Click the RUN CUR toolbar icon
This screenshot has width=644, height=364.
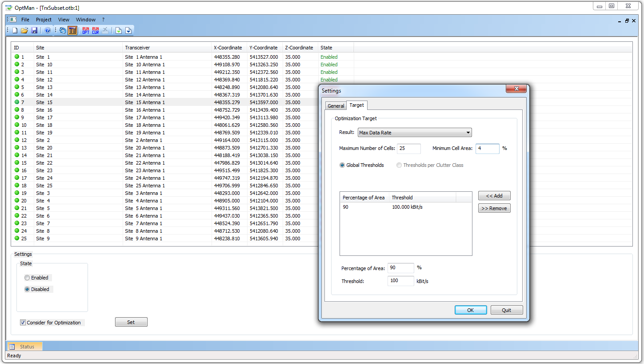coord(96,31)
